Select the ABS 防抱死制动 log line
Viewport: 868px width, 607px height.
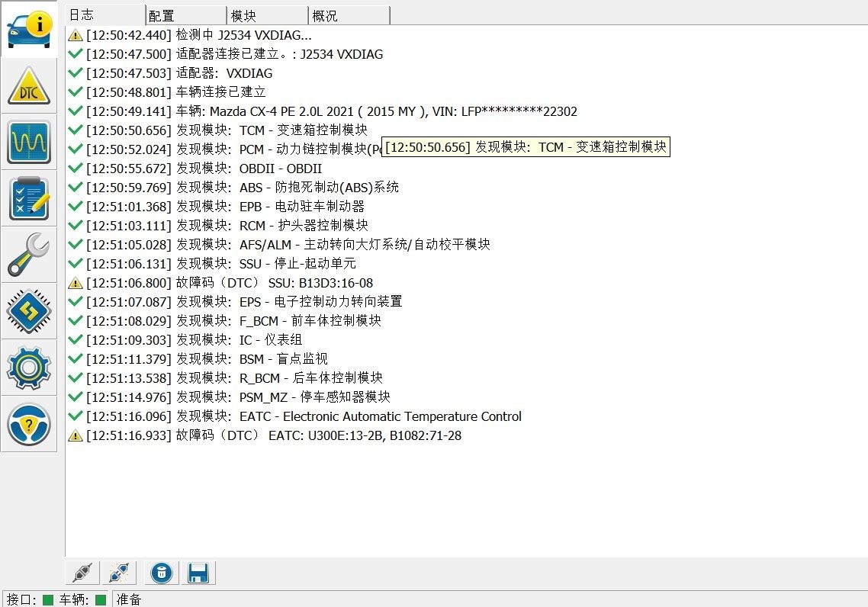tap(233, 188)
